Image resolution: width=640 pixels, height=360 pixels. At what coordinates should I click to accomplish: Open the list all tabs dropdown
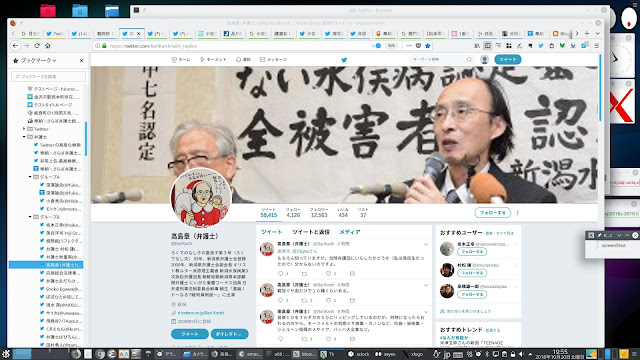point(598,33)
